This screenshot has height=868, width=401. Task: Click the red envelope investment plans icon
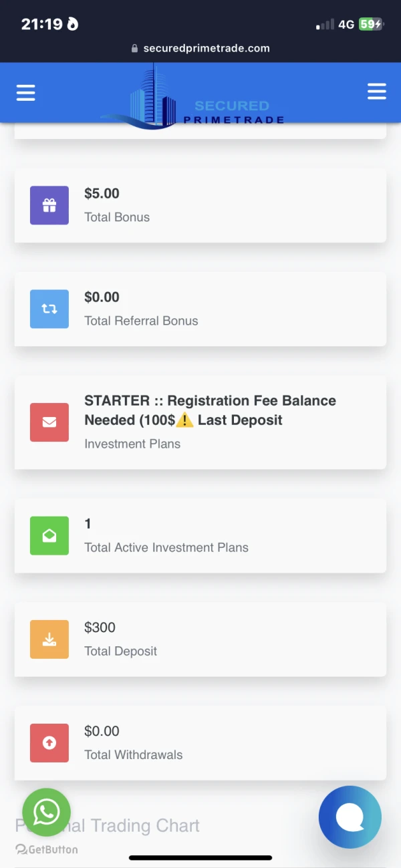pyautogui.click(x=49, y=422)
